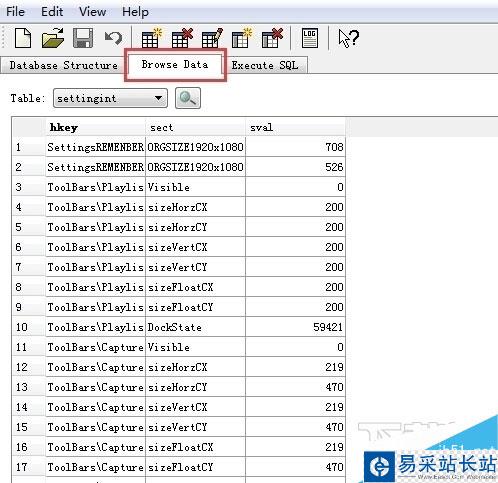Select row header number 17

tap(29, 467)
